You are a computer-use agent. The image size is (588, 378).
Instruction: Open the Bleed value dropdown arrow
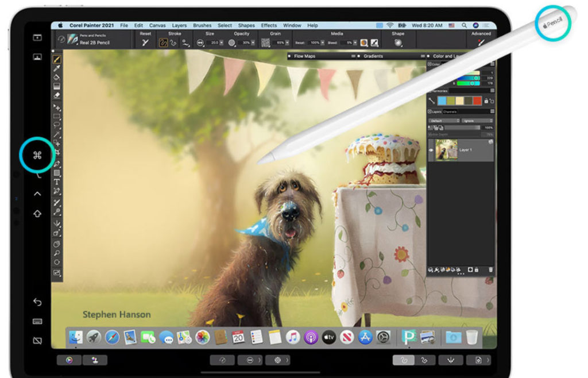(x=355, y=43)
